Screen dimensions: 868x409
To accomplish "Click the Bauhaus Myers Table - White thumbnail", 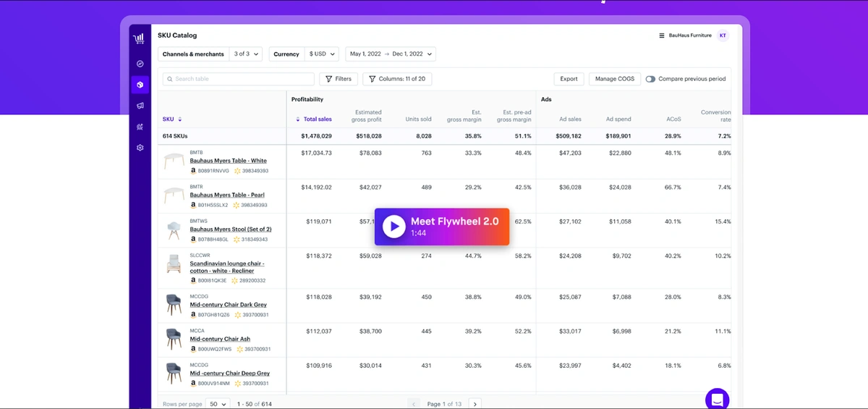I will tap(174, 161).
